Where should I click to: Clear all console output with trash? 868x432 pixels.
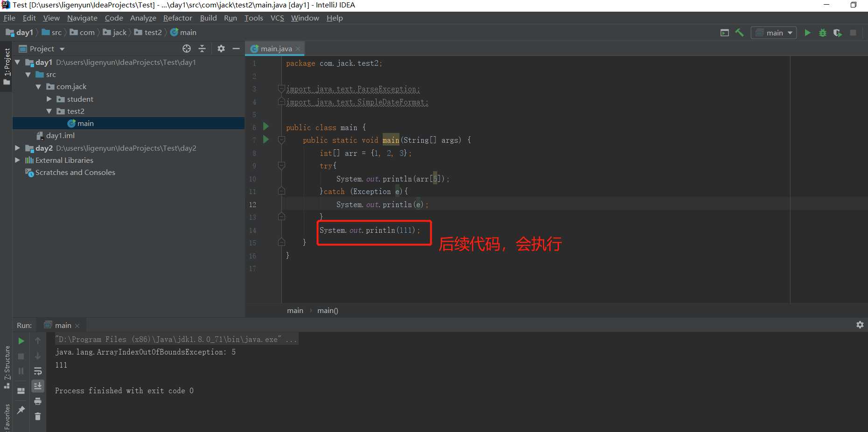(x=38, y=416)
